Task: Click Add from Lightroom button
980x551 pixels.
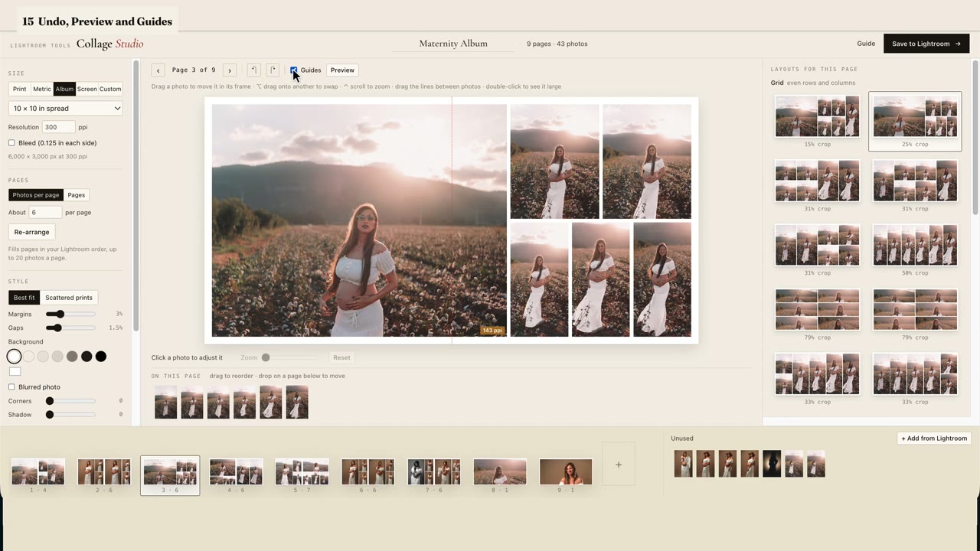Action: click(934, 439)
